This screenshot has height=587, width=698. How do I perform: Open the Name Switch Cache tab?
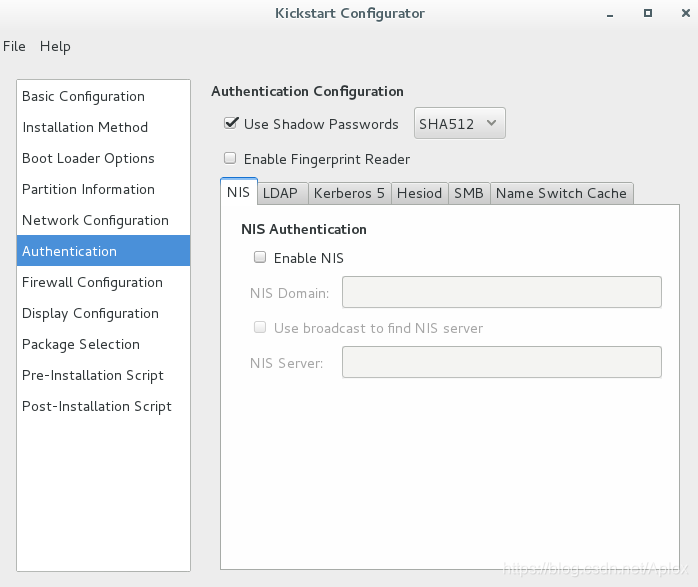pyautogui.click(x=562, y=193)
